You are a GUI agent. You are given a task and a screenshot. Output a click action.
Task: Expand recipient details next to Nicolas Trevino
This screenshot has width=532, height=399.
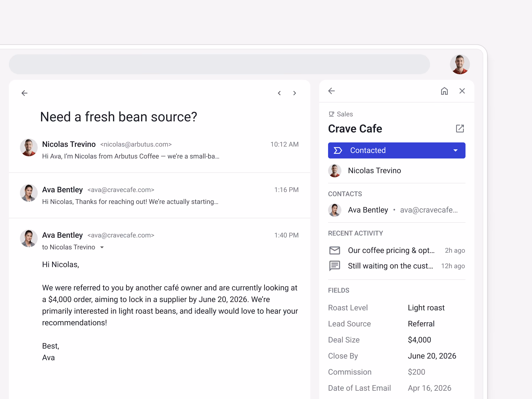tap(102, 247)
